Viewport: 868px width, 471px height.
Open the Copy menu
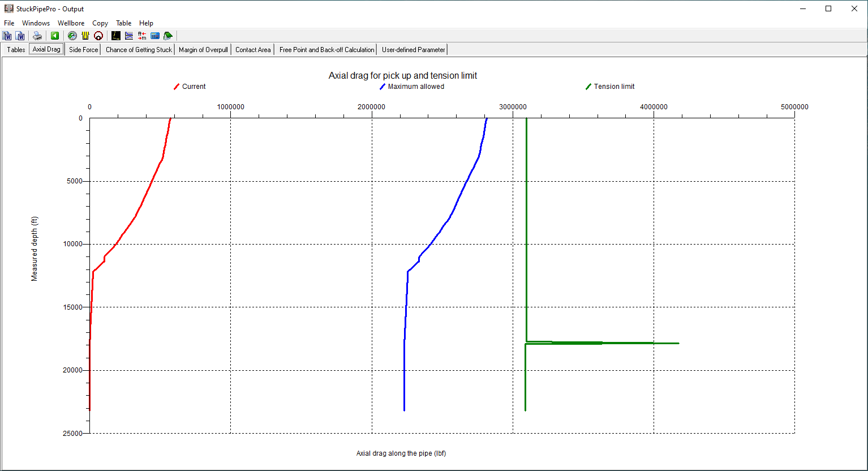(x=100, y=23)
